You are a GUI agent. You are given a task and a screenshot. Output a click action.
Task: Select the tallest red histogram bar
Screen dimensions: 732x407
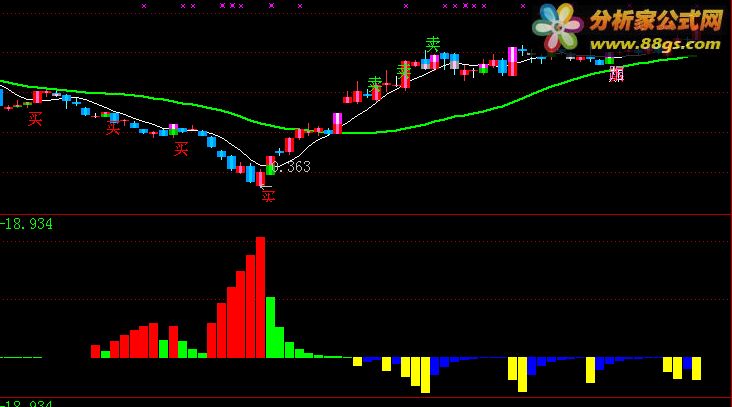point(260,297)
